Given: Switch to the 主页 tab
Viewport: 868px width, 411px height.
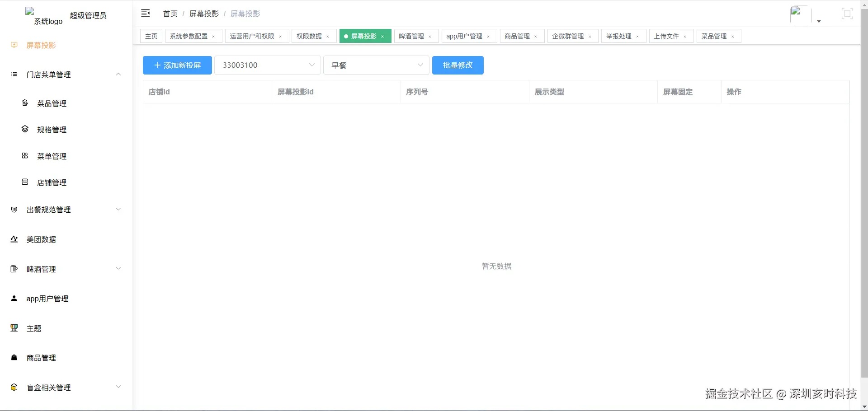Looking at the screenshot, I should click(151, 36).
